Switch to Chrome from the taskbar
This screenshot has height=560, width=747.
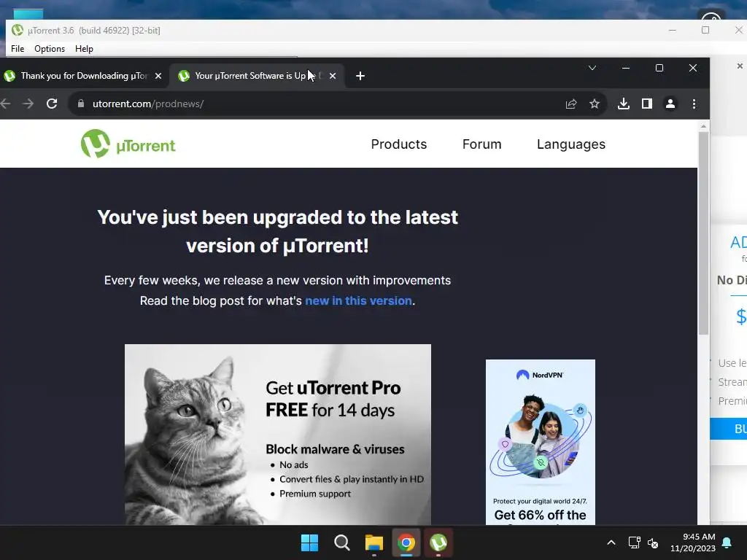pyautogui.click(x=406, y=542)
